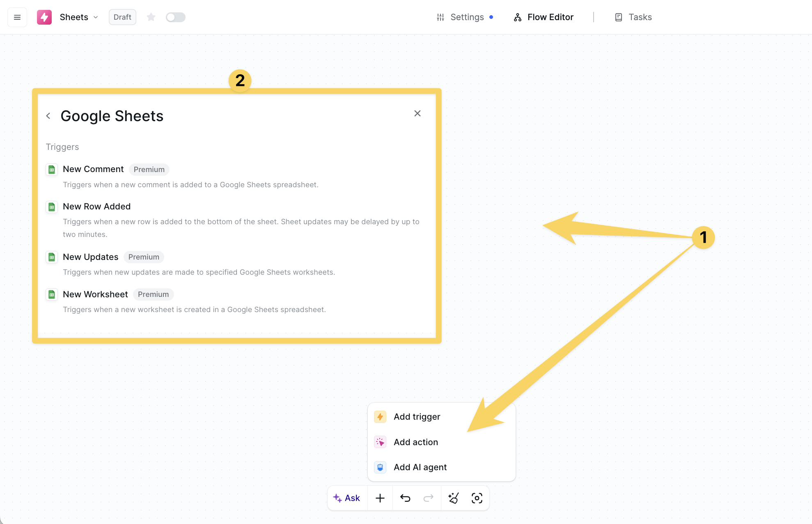Click the Ask AI button
Image resolution: width=812 pixels, height=524 pixels.
point(347,498)
